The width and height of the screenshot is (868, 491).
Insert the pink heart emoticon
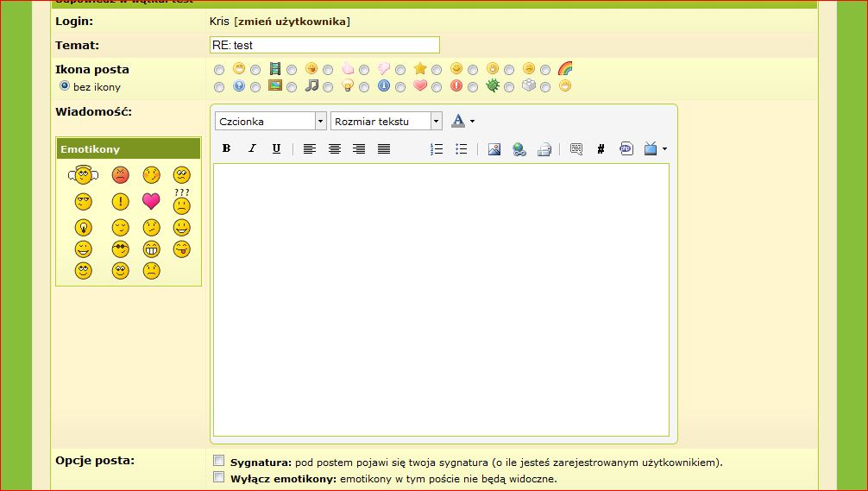(151, 202)
